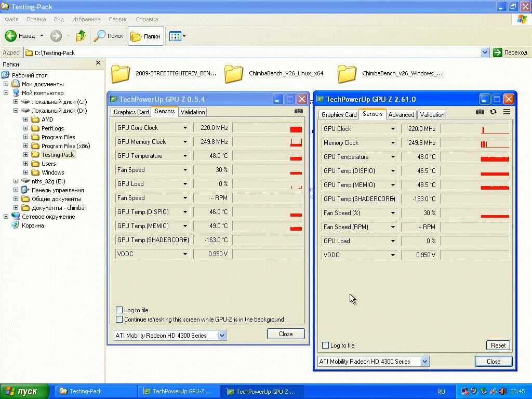
Task: Click the RU language indicator
Action: [x=441, y=392]
